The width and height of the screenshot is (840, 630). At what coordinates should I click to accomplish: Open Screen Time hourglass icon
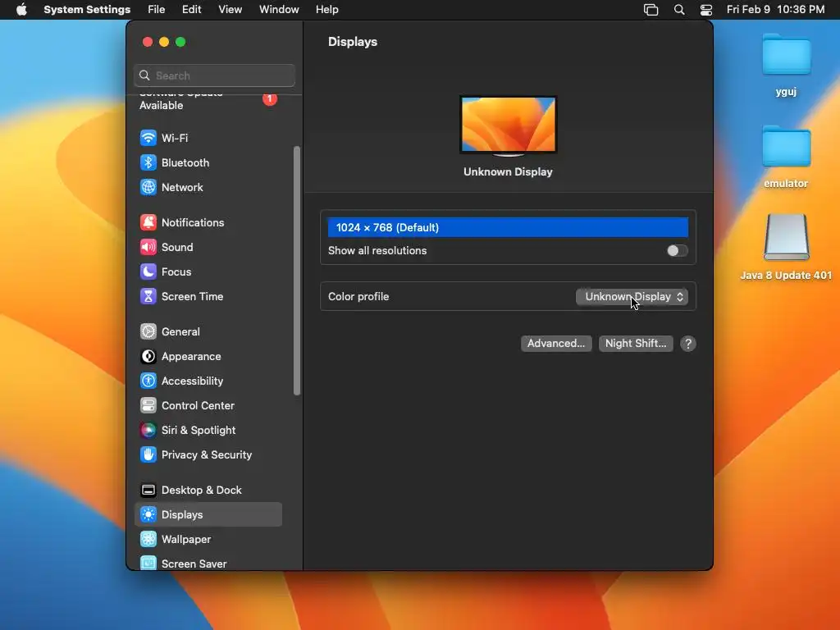tap(148, 296)
